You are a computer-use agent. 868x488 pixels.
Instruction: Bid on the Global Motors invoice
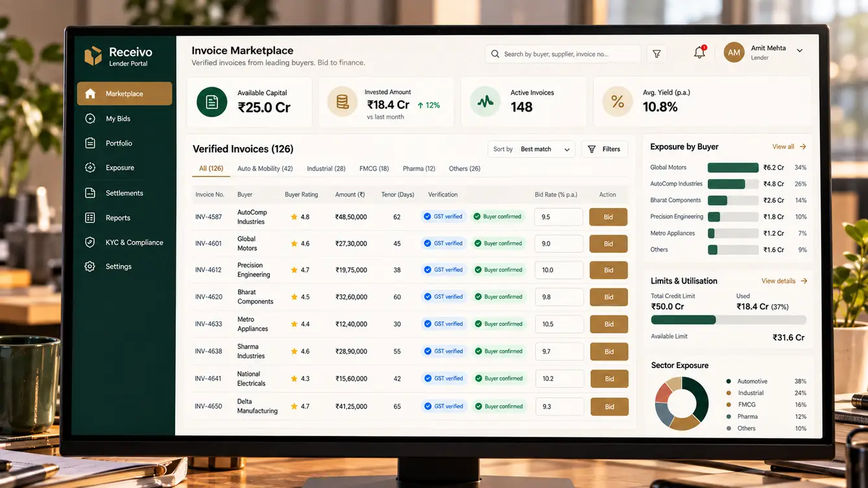(x=609, y=244)
